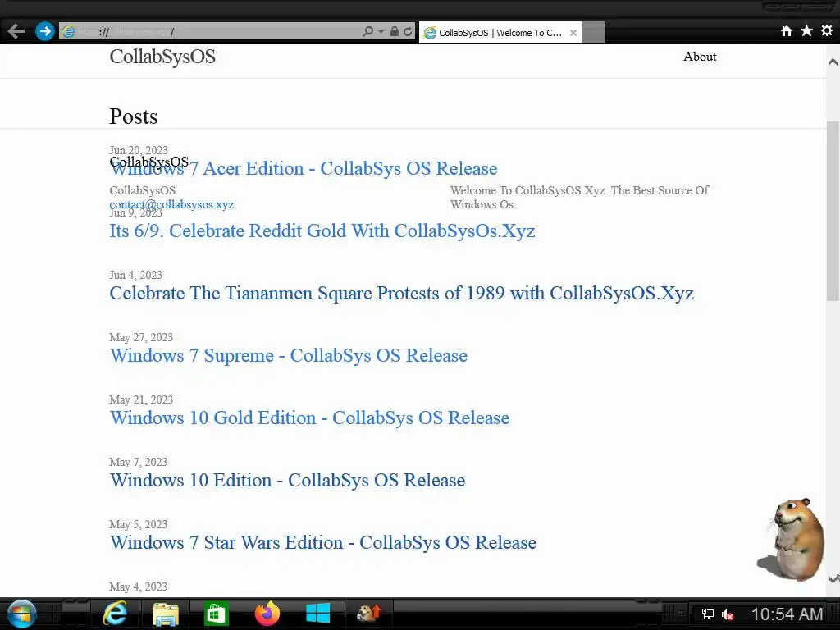840x630 pixels.
Task: Open favorites with the star icon
Action: pos(806,31)
